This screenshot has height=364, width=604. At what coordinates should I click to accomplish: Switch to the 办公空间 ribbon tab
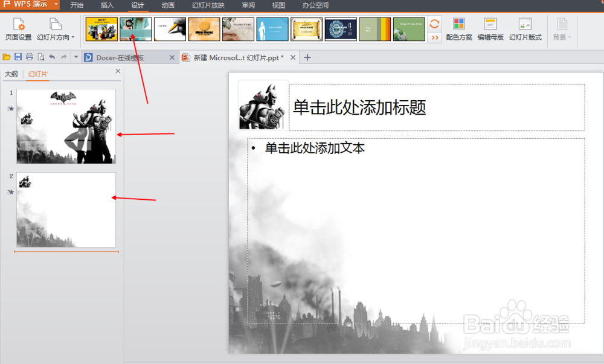(315, 5)
